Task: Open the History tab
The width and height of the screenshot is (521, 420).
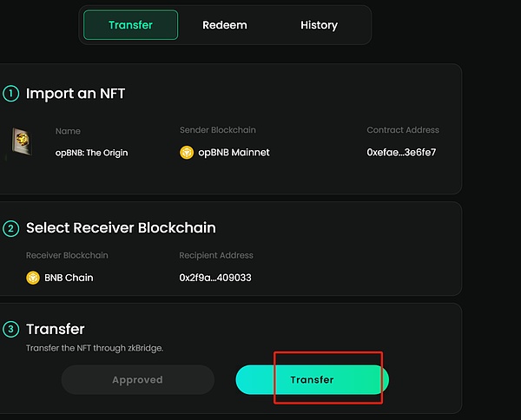Action: pyautogui.click(x=319, y=25)
